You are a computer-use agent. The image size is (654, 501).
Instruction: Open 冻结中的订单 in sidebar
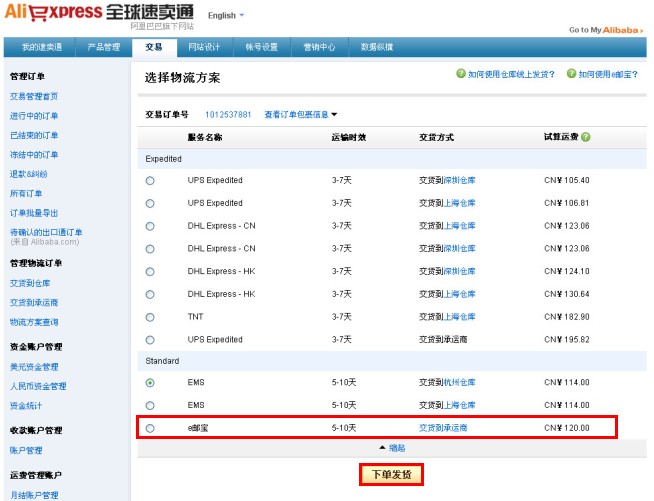[34, 154]
